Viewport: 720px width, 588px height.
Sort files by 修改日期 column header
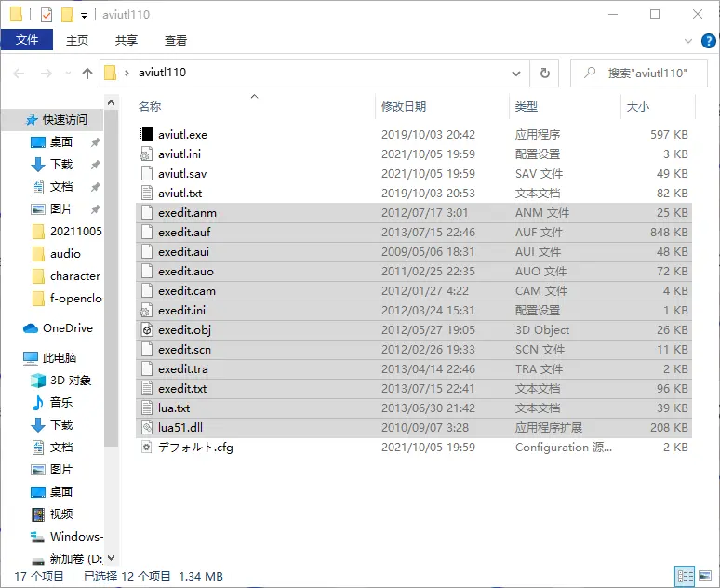click(404, 107)
